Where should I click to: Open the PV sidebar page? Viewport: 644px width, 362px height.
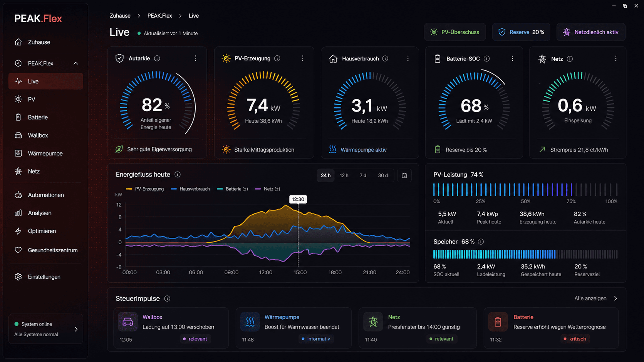point(45,99)
